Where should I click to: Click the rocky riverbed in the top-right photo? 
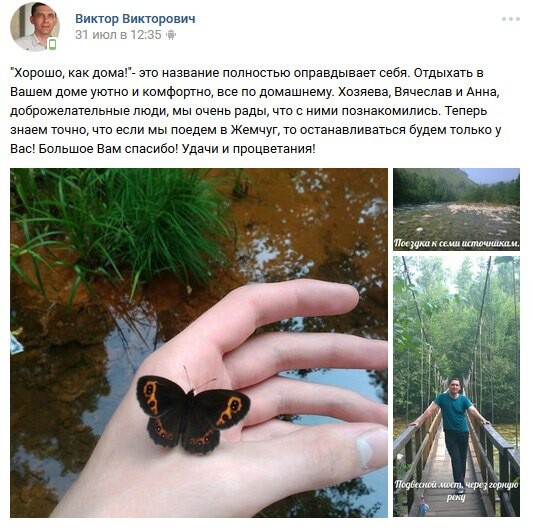tap(456, 219)
